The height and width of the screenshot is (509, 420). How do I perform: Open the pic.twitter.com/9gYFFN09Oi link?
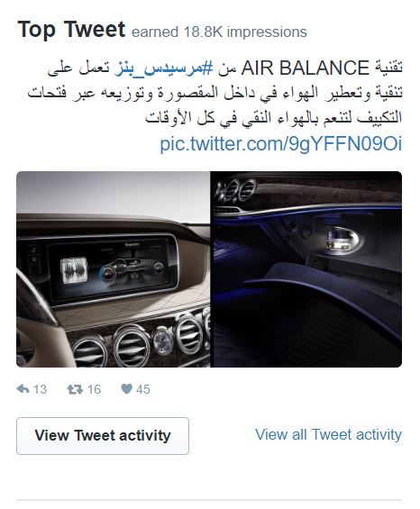click(x=281, y=143)
